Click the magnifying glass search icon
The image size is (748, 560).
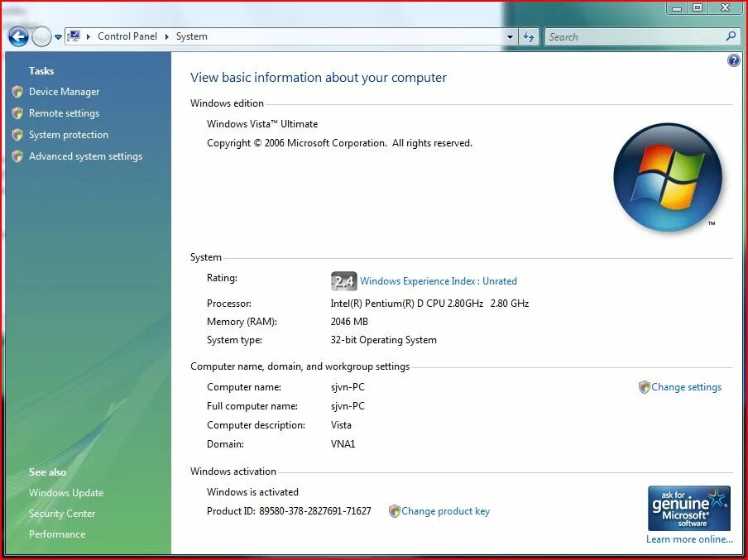point(731,36)
